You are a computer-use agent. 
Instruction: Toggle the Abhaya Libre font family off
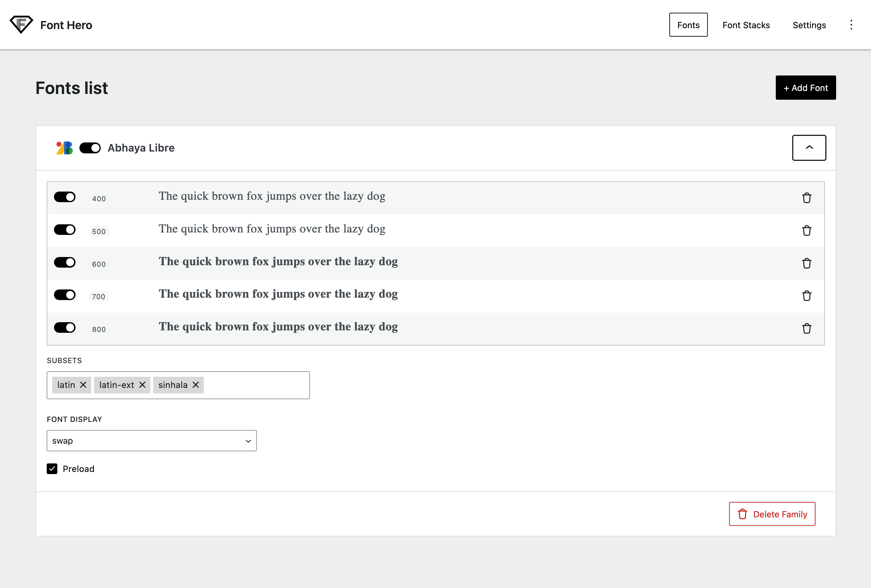tap(90, 148)
